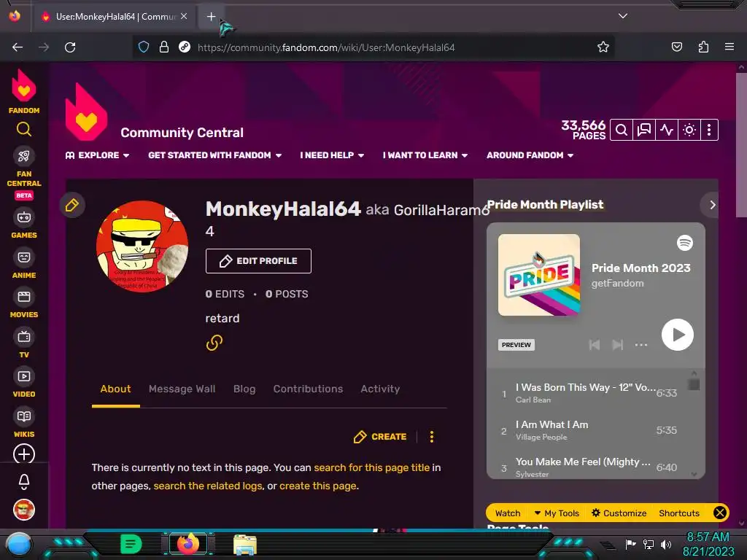Toggle light/dark theme sun icon
Screen dimensions: 747x560
689,130
